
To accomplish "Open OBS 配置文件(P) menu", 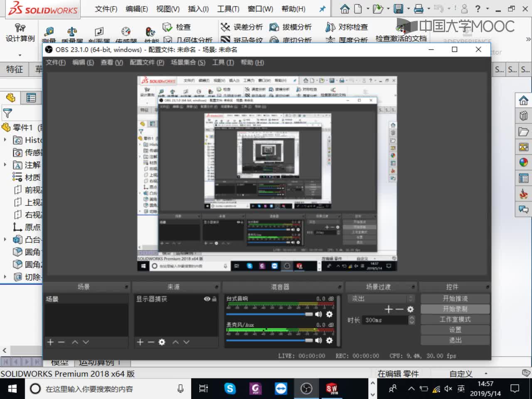I will pos(147,62).
